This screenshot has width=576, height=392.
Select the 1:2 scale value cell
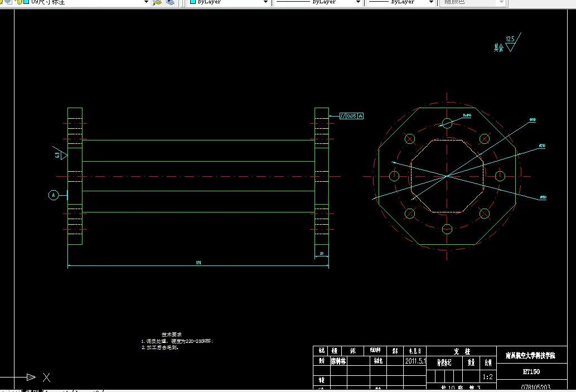(x=488, y=376)
